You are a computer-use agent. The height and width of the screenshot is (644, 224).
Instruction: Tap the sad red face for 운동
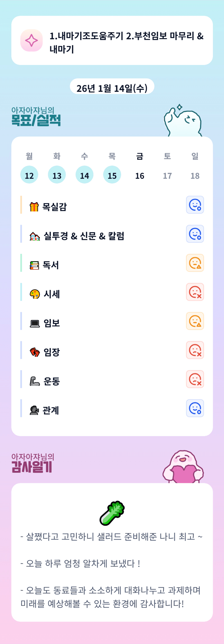pyautogui.click(x=195, y=379)
